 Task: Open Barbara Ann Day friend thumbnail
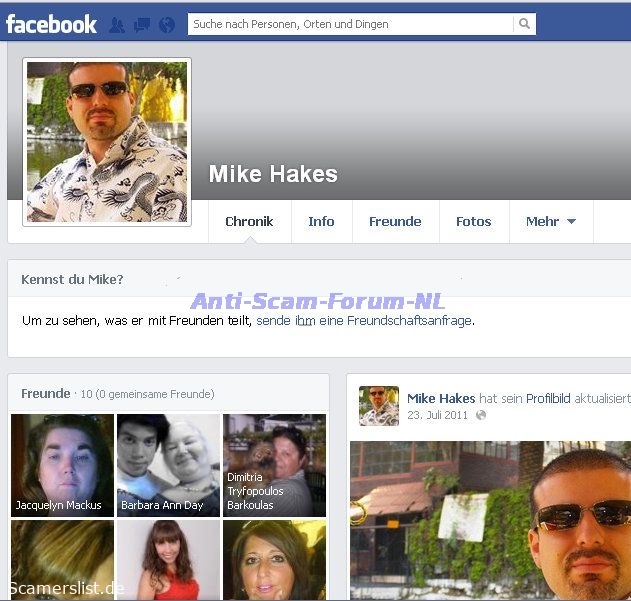(x=168, y=465)
